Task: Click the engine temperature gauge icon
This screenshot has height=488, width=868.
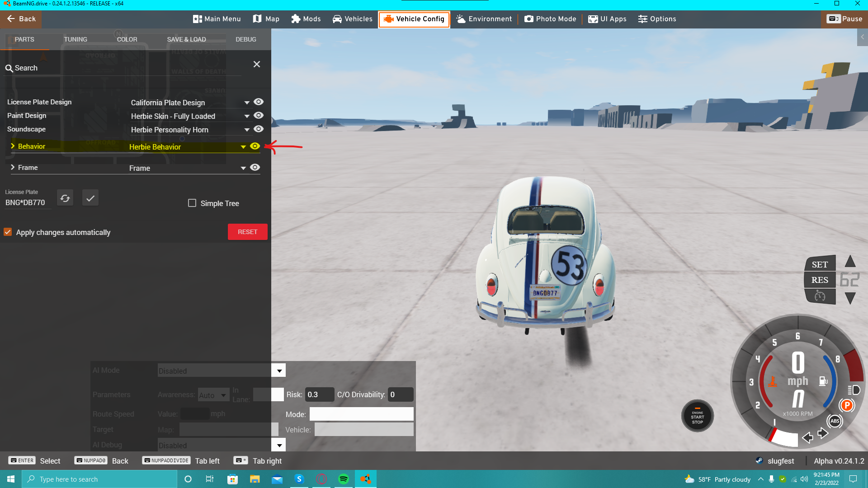Action: click(x=773, y=381)
